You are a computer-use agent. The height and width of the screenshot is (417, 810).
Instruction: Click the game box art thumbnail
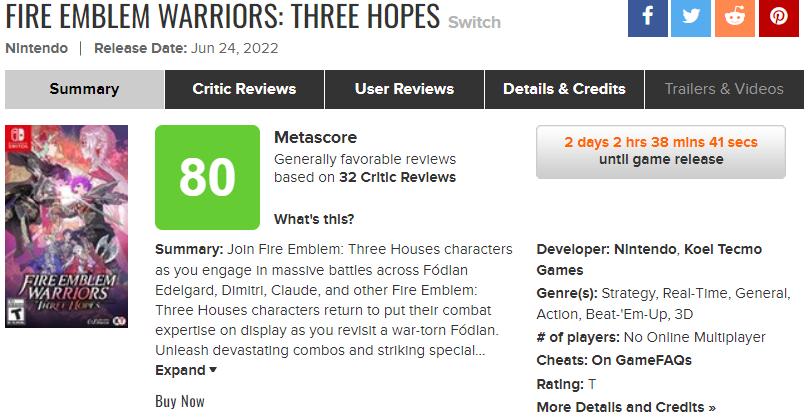tap(66, 226)
